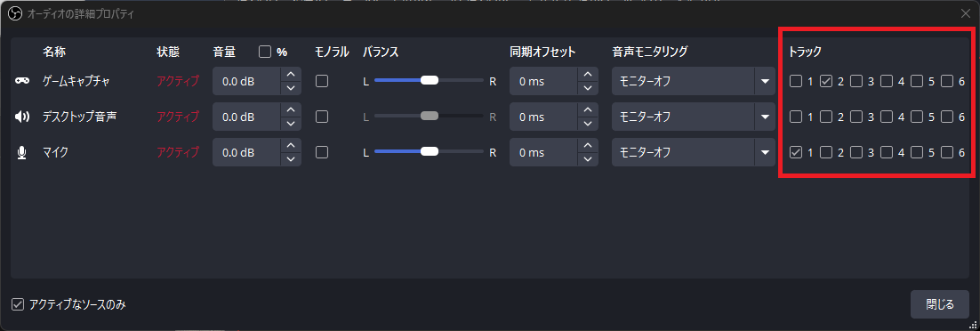Screen dimensions: 980x331
Task: Close the オーディオの詳細プロパティ window with X
Action: pos(965,13)
